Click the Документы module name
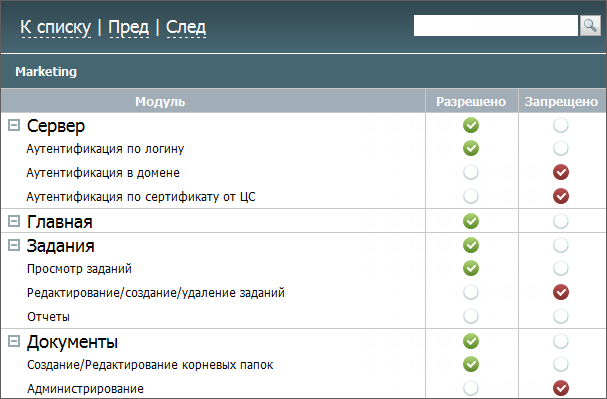Image resolution: width=607 pixels, height=399 pixels. [x=72, y=342]
